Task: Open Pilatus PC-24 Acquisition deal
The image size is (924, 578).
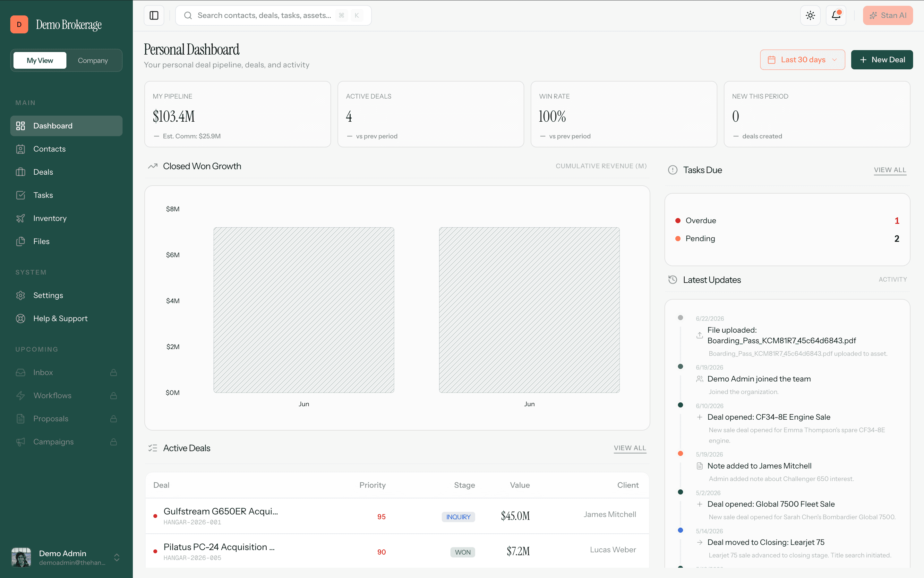Action: pos(219,547)
